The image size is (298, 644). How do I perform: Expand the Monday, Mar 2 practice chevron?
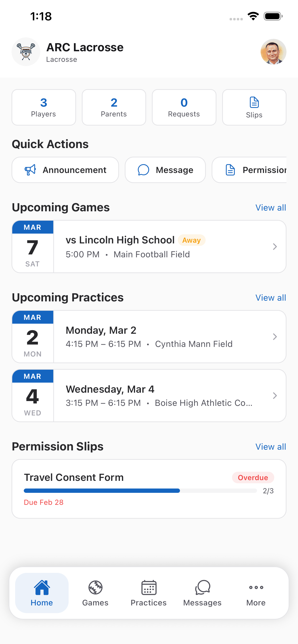275,337
